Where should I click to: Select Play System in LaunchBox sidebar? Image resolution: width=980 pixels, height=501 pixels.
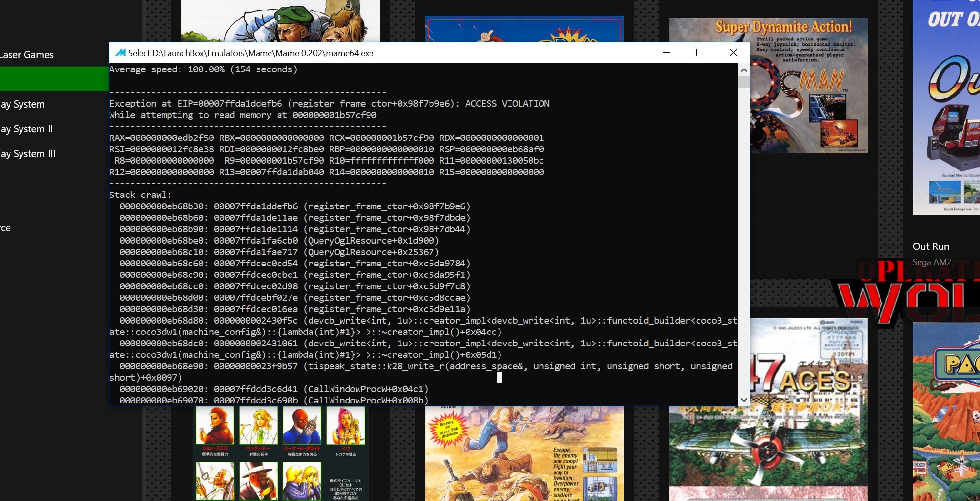[x=22, y=104]
